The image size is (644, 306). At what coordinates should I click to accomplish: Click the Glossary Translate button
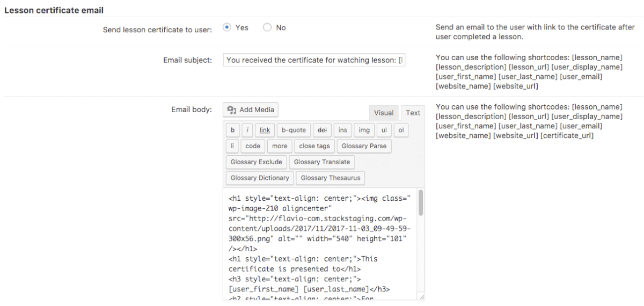321,162
